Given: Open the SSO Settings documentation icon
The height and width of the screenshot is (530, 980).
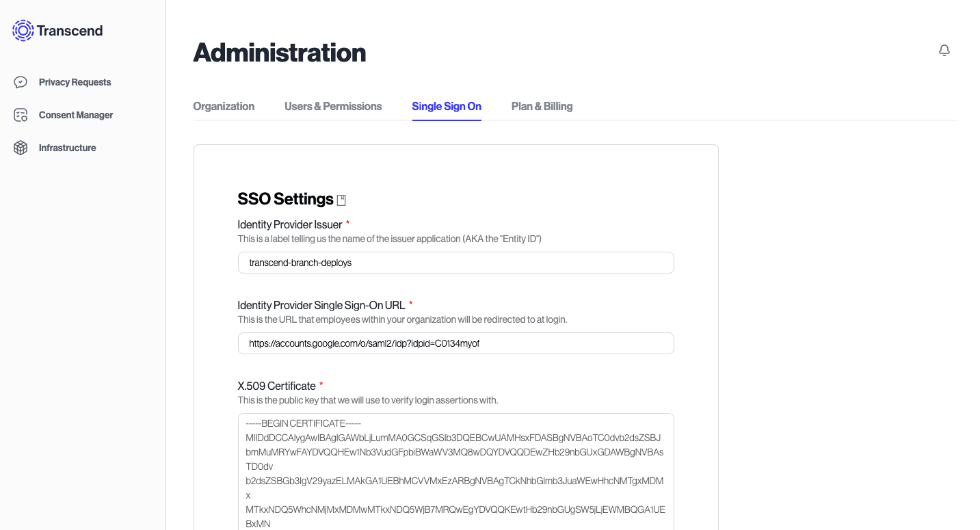Looking at the screenshot, I should [341, 200].
